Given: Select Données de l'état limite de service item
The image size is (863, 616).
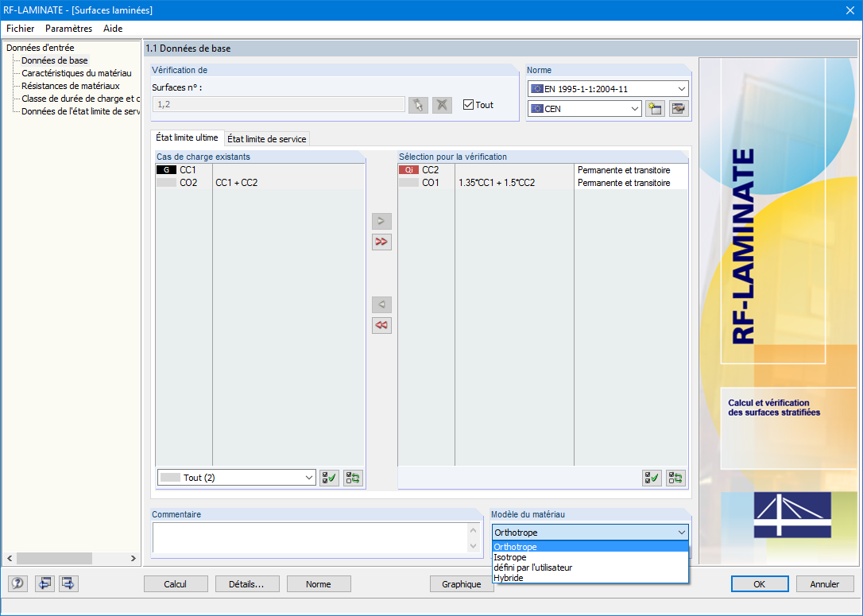Looking at the screenshot, I should [80, 111].
